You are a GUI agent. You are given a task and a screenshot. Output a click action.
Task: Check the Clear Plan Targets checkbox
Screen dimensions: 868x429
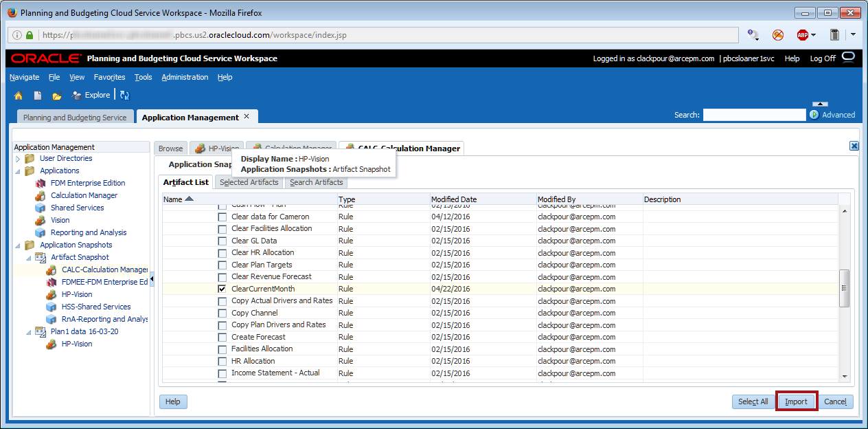point(222,265)
